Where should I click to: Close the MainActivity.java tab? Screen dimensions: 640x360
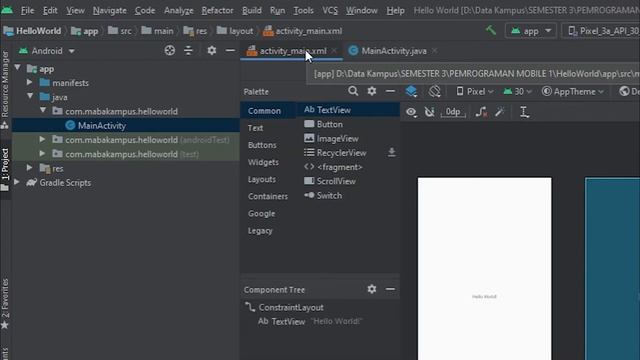(434, 51)
